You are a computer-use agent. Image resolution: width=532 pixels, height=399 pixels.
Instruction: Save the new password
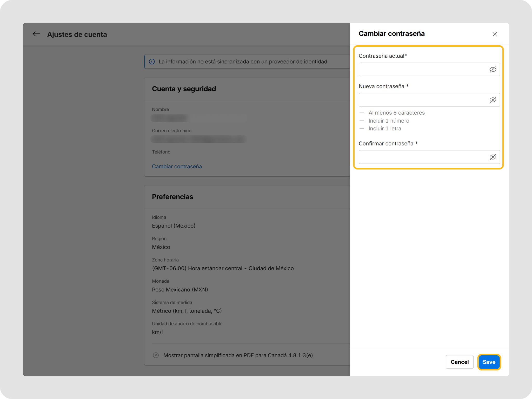489,362
